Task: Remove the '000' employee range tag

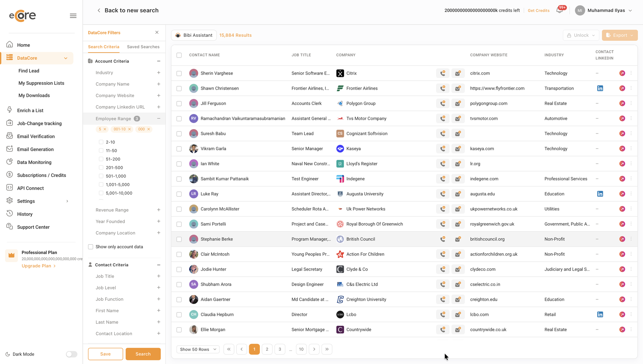Action: [x=149, y=129]
